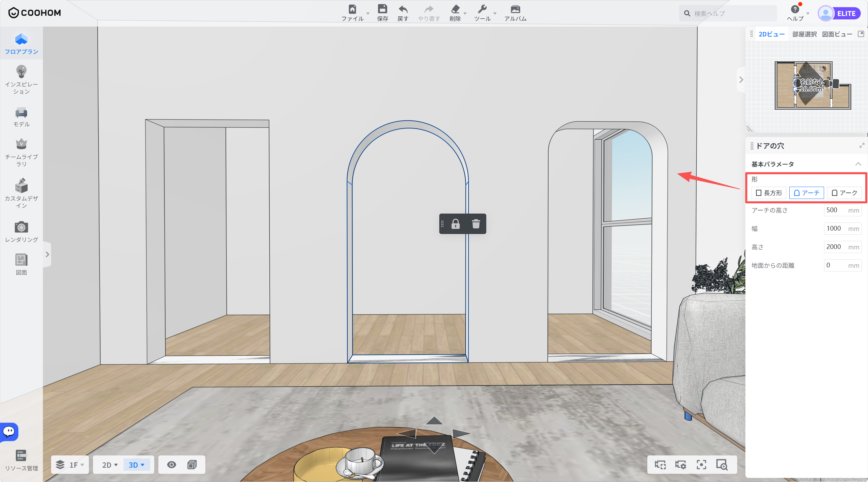Click the COOHOM logo
Screen dimensions: 868x482
pos(34,13)
